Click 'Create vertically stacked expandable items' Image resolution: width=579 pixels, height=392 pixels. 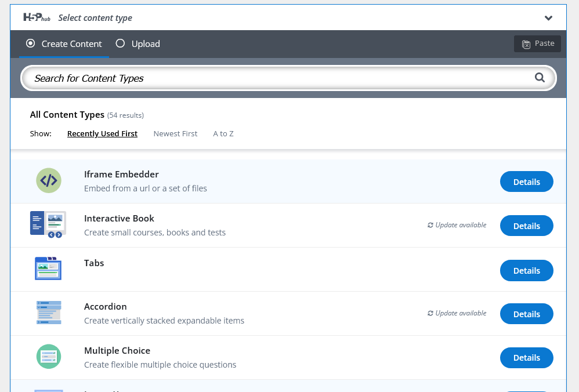(164, 321)
